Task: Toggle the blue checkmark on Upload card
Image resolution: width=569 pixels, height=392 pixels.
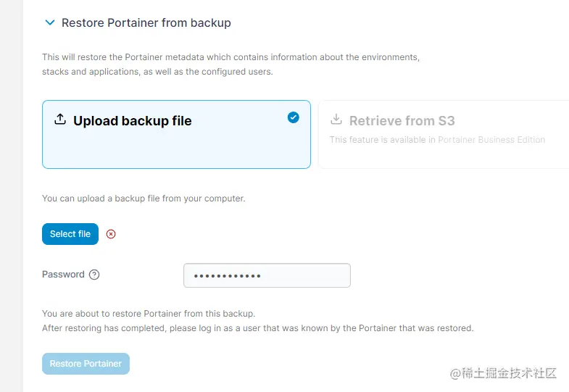Action: click(x=293, y=117)
